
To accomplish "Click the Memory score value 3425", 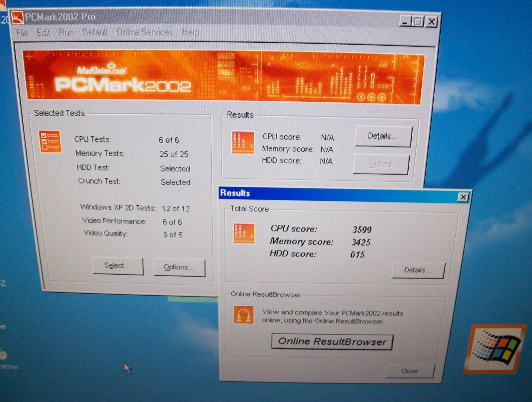I will (361, 242).
